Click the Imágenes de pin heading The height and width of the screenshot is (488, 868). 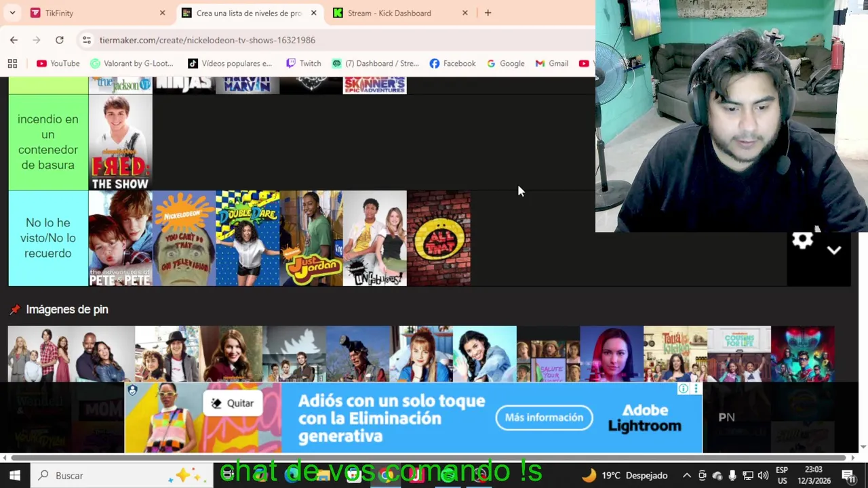click(66, 309)
